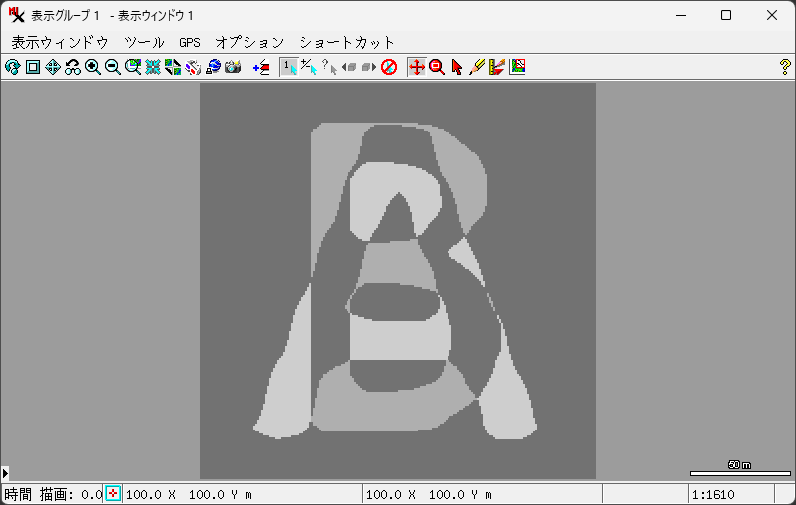Click the camera snapshot icon
Viewport: 796px width, 505px height.
[233, 67]
